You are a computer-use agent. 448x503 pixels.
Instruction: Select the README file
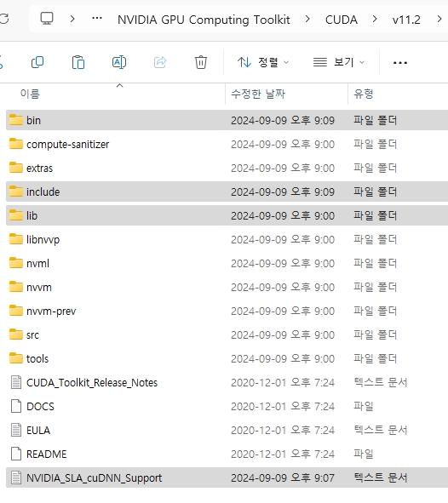(x=227, y=454)
